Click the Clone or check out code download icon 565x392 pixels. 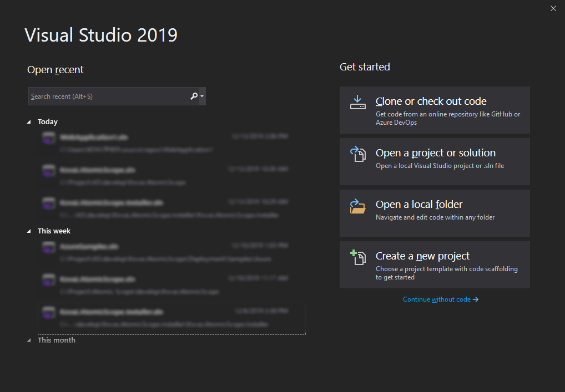point(358,103)
